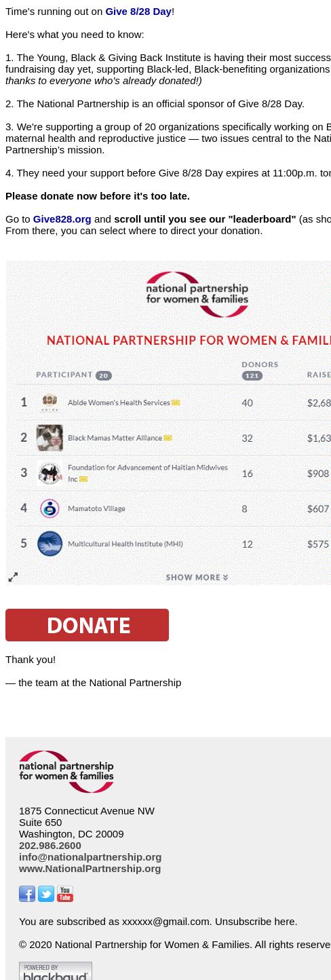Click the Powered by Blackbaud badge
Screen dimensions: 331x980
click(56, 971)
